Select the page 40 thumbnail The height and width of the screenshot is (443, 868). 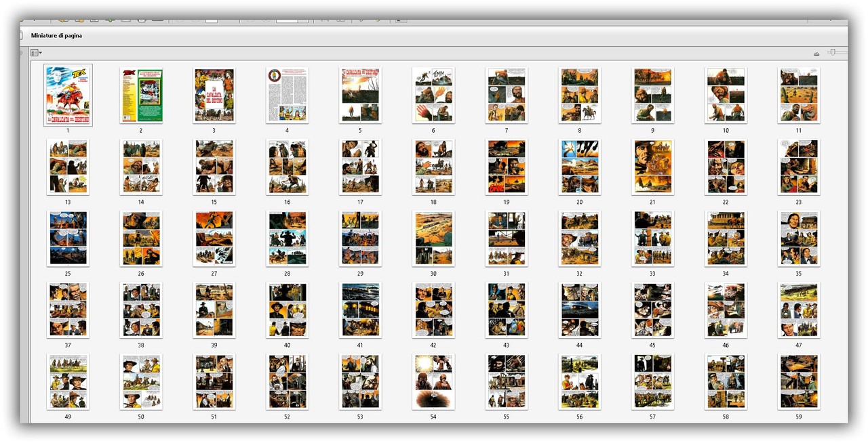[287, 310]
